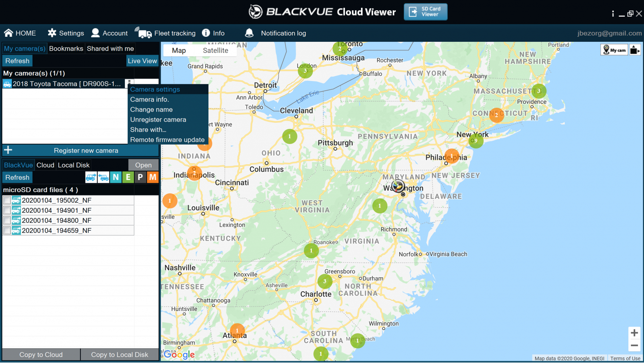Click the bell notification icon
Screen dimensions: 644x363
pos(249,33)
